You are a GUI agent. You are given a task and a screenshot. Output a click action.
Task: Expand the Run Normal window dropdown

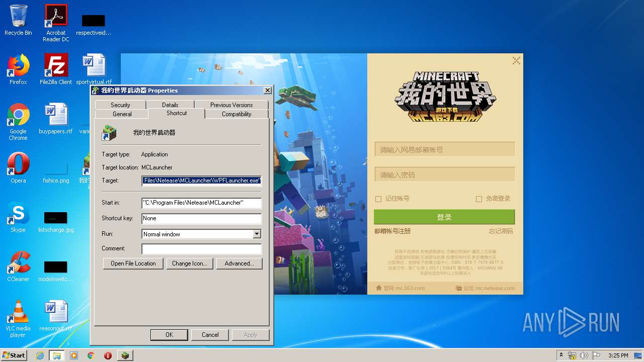pos(257,234)
